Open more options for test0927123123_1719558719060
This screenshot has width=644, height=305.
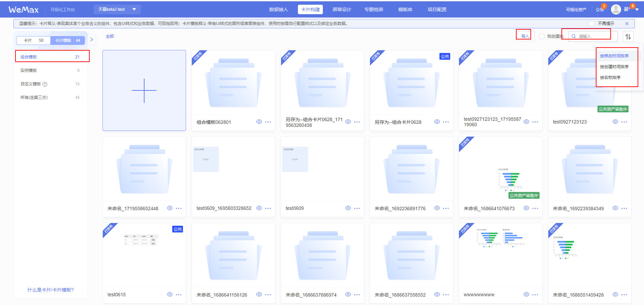click(x=535, y=122)
